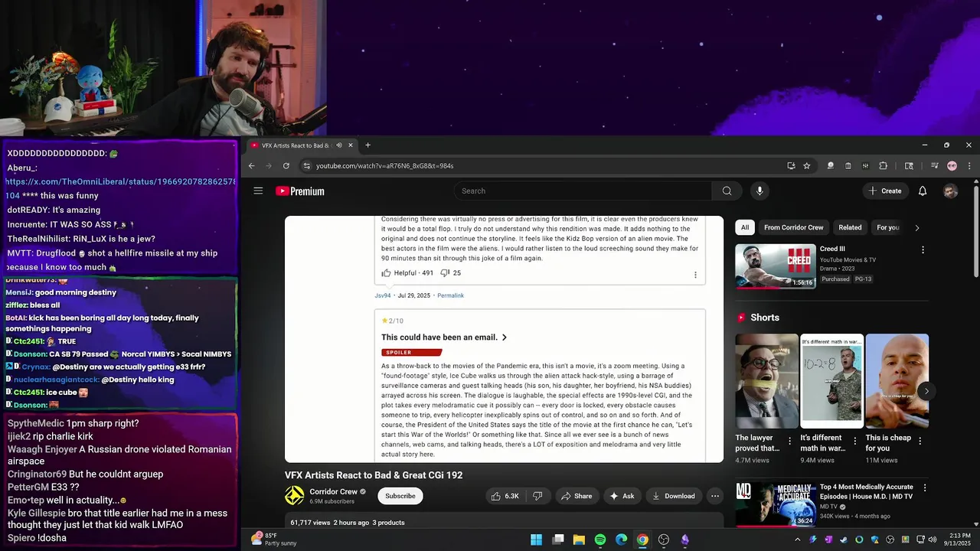The image size is (980, 551).
Task: Start voice search with microphone icon
Action: (x=759, y=191)
